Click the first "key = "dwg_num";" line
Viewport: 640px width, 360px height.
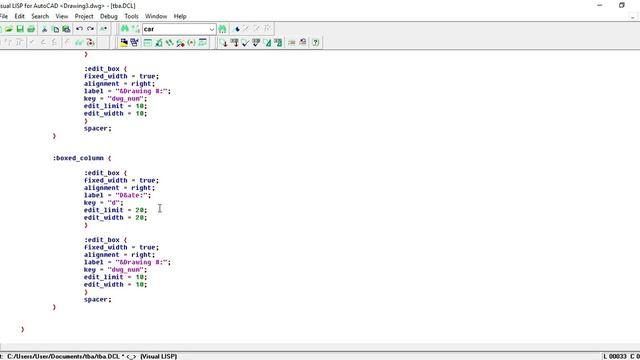115,98
